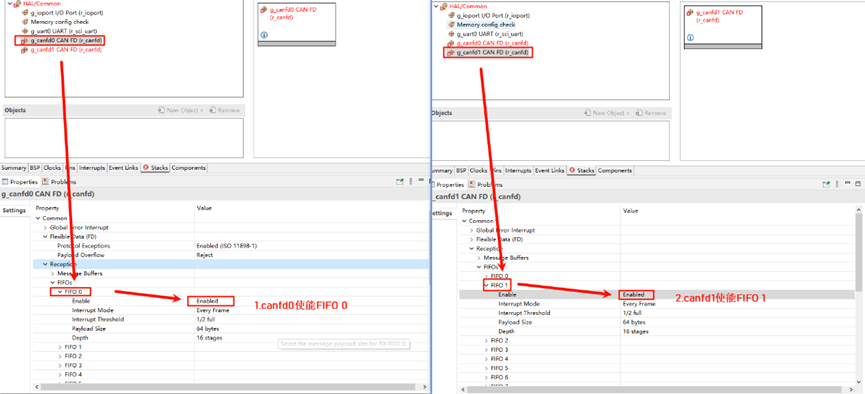The width and height of the screenshot is (865, 394).
Task: Click New Object button in right panel
Action: tap(607, 113)
